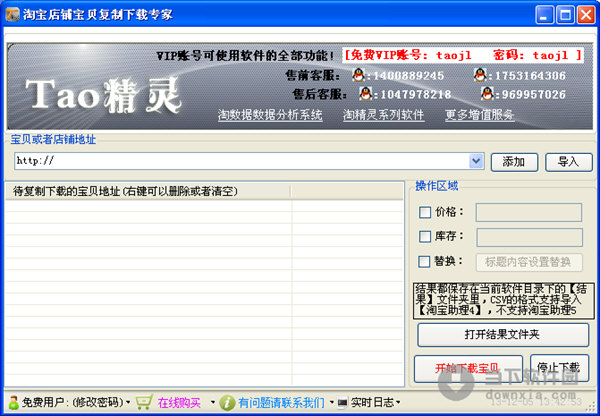600x416 pixels.
Task: Click the 停止下载 button
Action: tap(559, 368)
